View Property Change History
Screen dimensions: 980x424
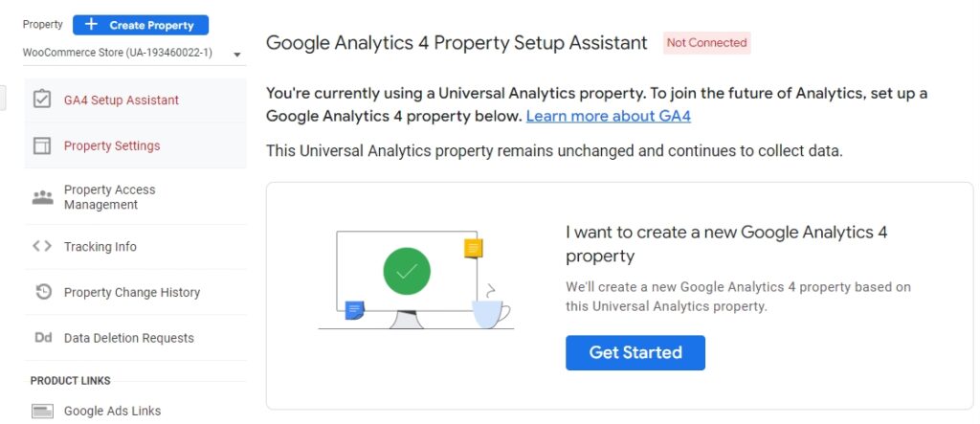coord(132,292)
